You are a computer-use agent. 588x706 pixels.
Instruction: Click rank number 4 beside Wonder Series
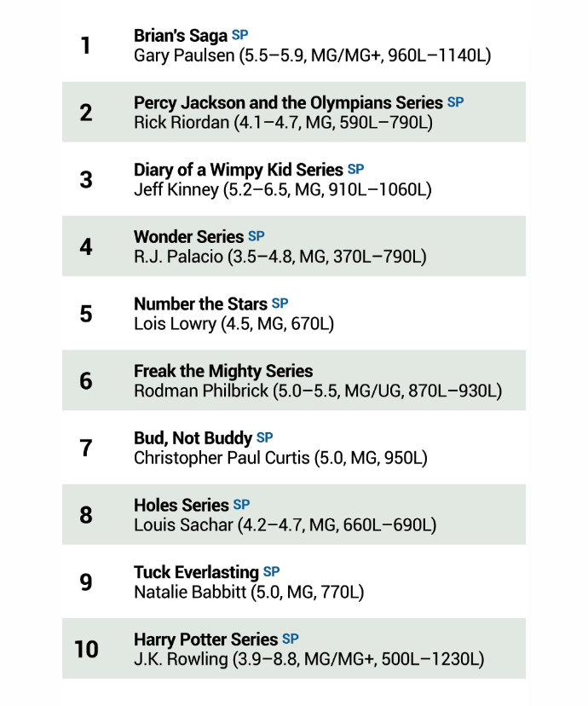tap(86, 246)
